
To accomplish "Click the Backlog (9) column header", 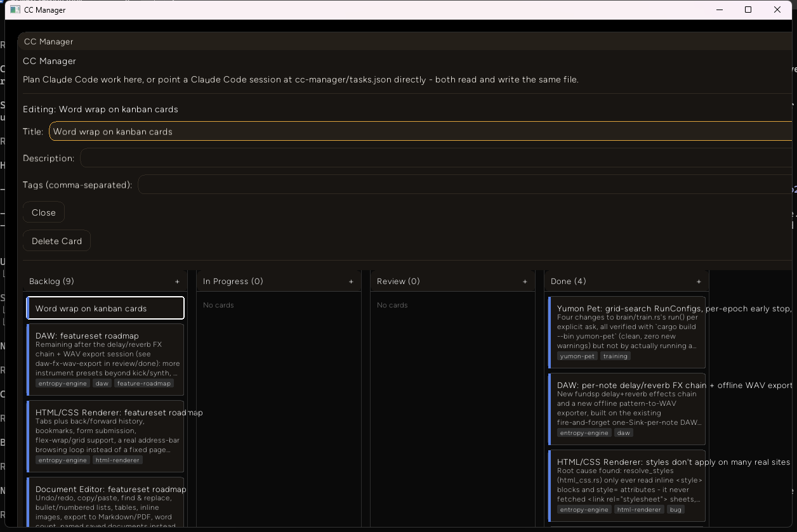I will pyautogui.click(x=51, y=282).
